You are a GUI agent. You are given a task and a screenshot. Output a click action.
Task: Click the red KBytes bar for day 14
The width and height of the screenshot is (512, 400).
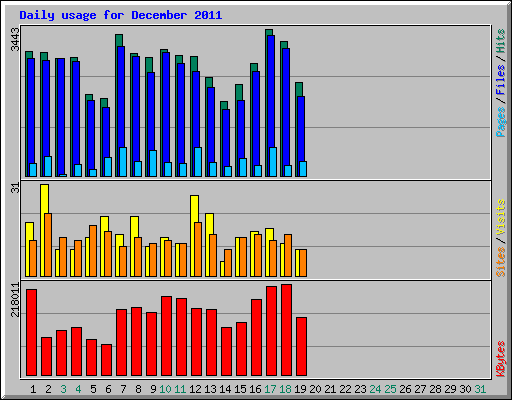point(227,352)
